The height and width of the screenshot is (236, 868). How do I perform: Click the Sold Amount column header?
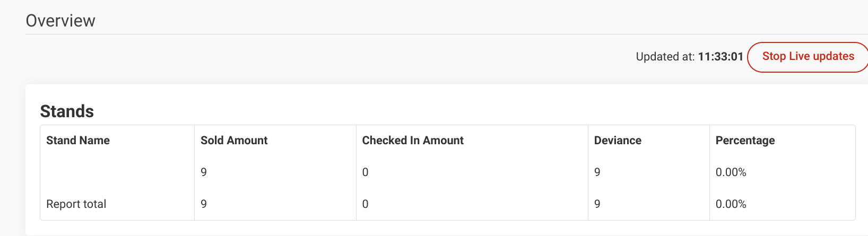click(234, 141)
